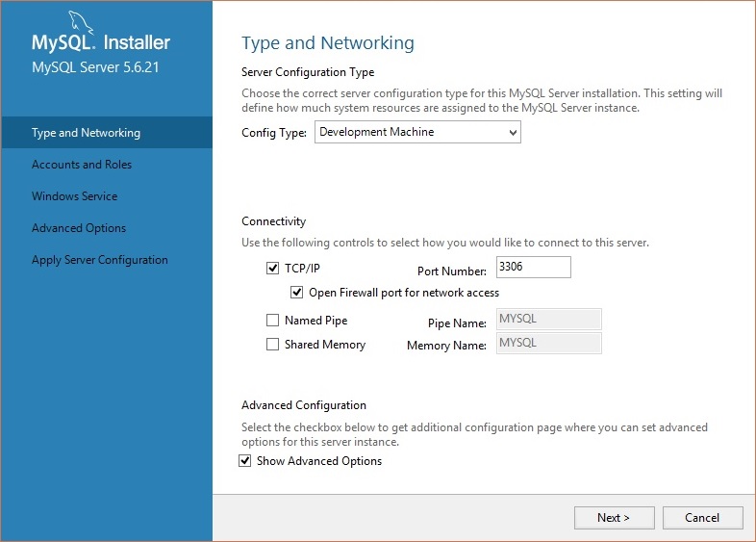This screenshot has height=542, width=756.
Task: Click the Pipe Name label
Action: pos(457,323)
